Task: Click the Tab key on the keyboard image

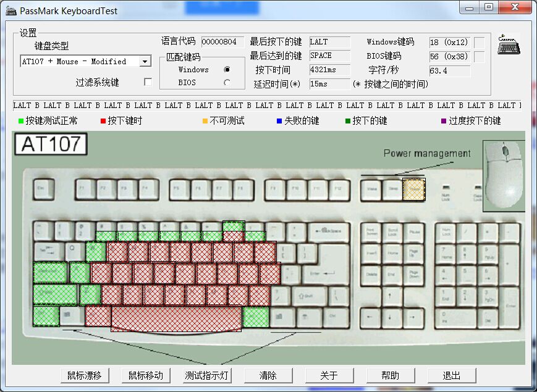Action: [x=49, y=252]
